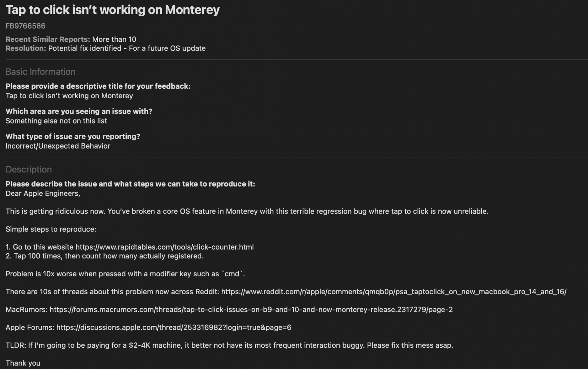Open the MacRumors forum thread URL
Screen dimensions: 588x369
[x=251, y=310]
